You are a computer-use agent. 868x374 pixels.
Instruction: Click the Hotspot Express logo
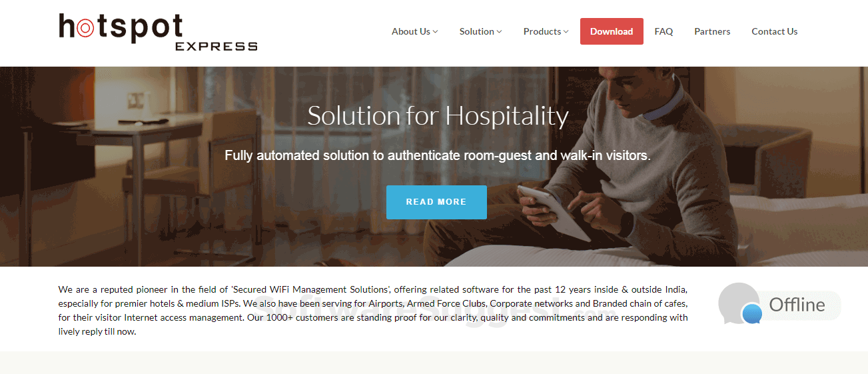pyautogui.click(x=158, y=32)
